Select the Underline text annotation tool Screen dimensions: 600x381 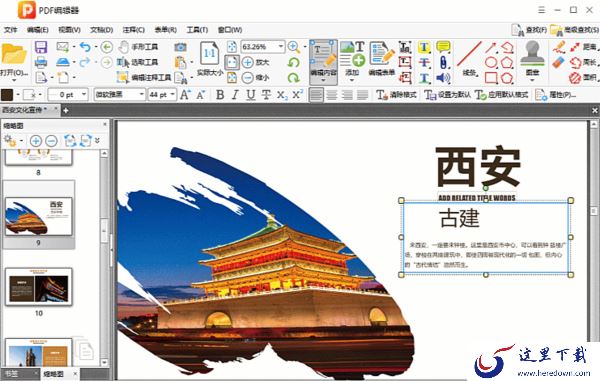tap(424, 78)
